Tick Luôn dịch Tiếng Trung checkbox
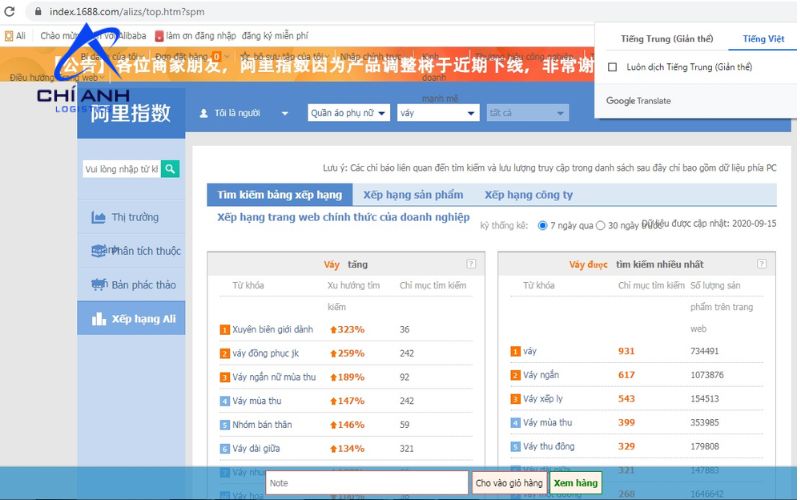 [x=612, y=67]
